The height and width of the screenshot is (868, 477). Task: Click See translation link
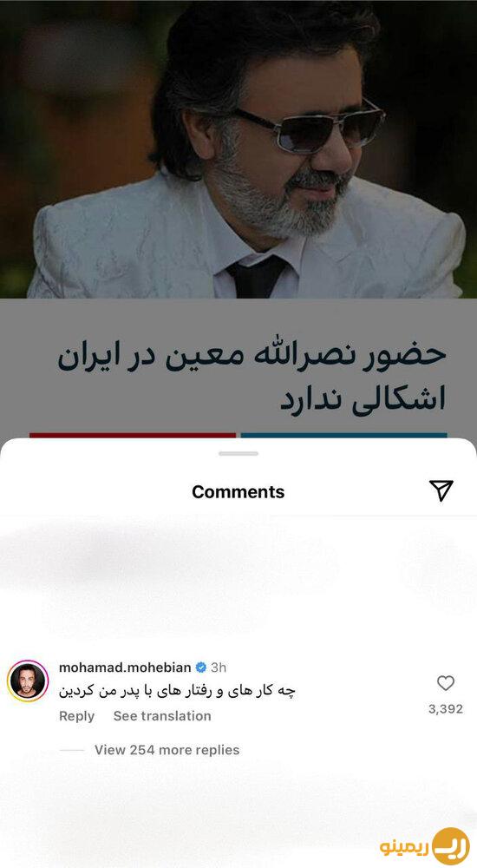(162, 716)
